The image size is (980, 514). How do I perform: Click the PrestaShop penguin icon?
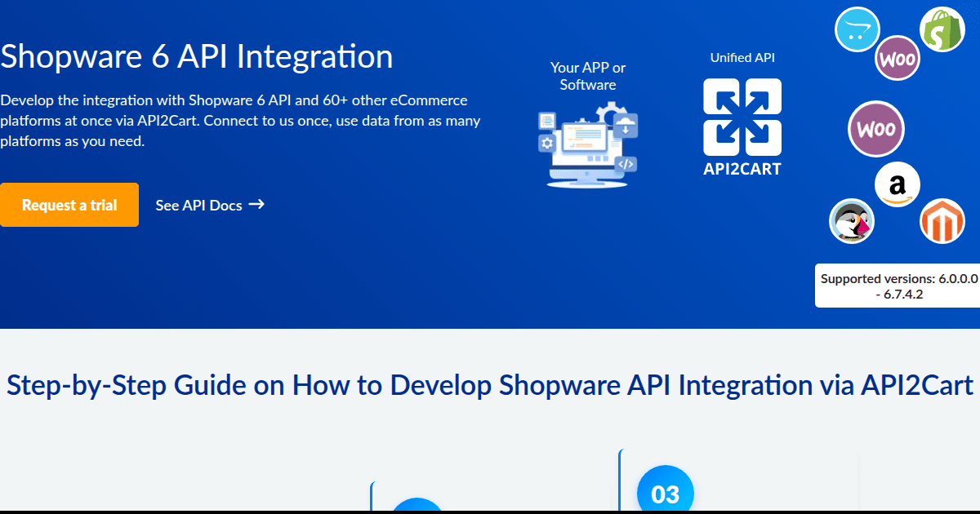852,221
